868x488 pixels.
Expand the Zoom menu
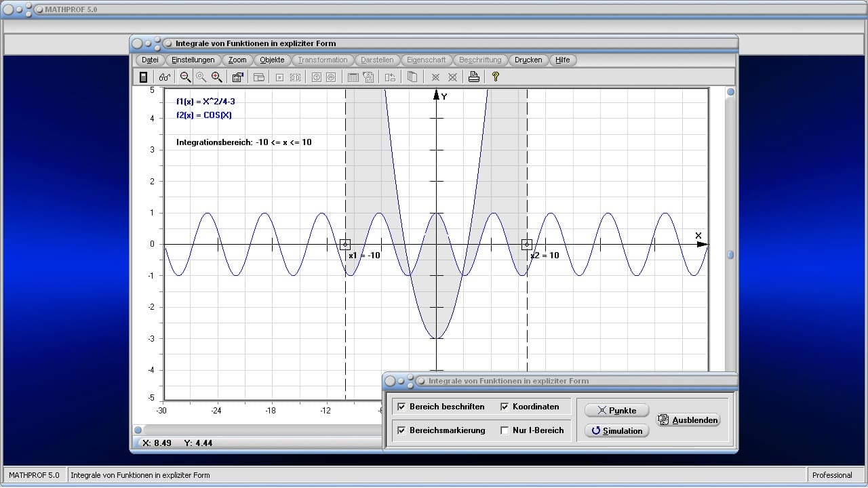point(237,60)
